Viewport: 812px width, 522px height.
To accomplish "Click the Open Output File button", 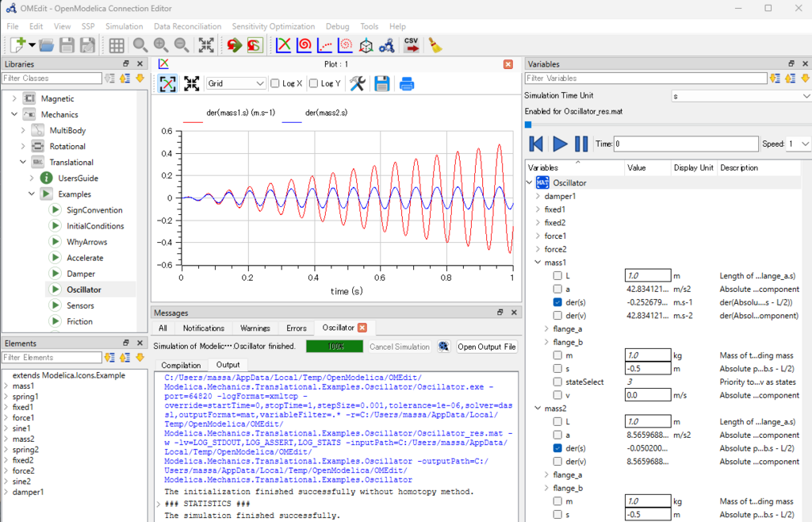I will tap(487, 347).
